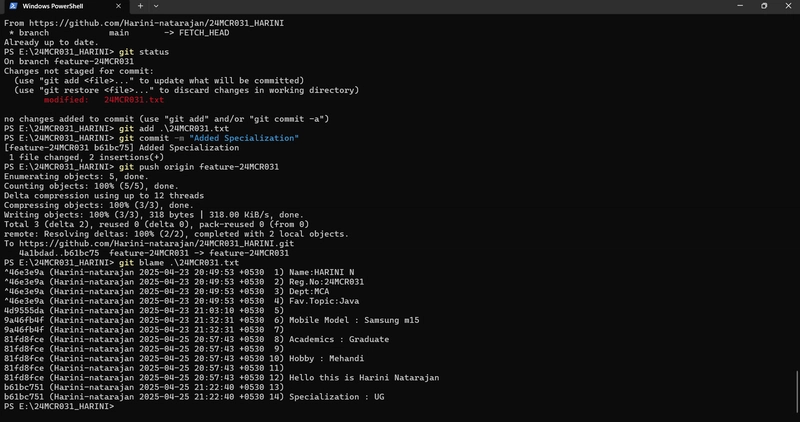This screenshot has height=422, width=800.
Task: Click '* branch main -> FETCH_HEAD' line
Action: [119, 33]
